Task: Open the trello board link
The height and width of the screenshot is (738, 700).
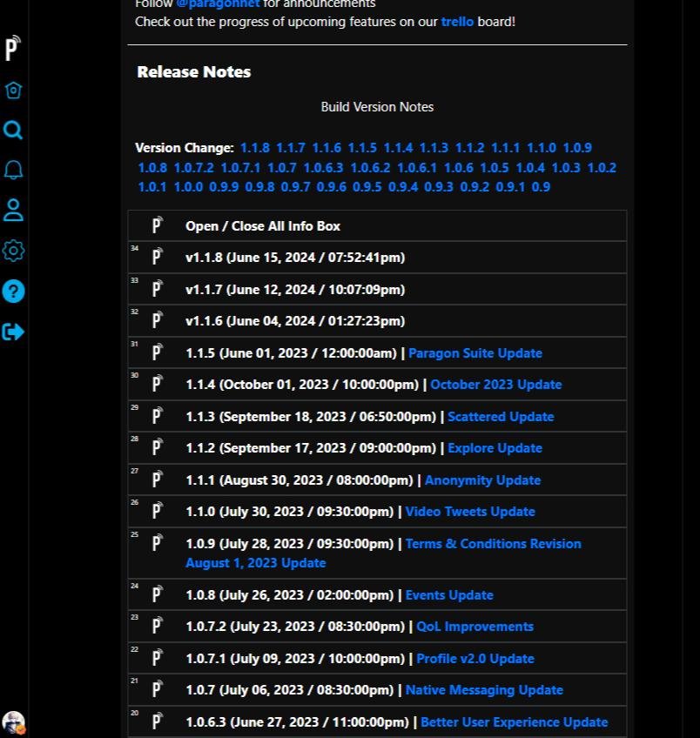Action: point(457,21)
